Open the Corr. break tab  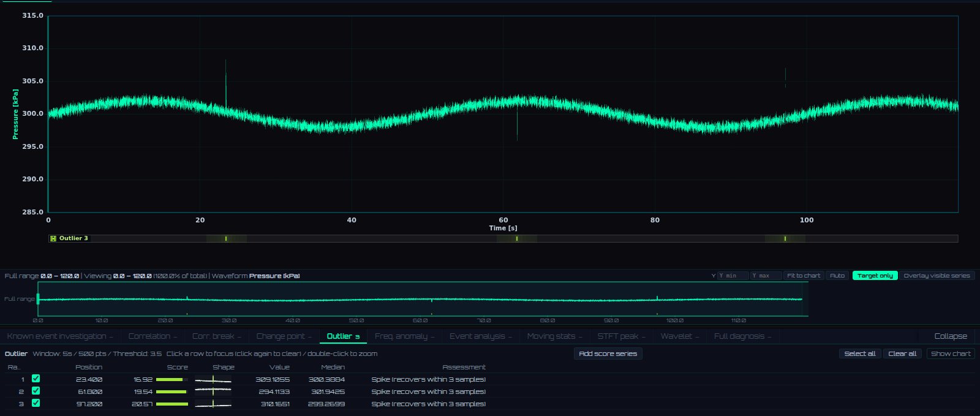coord(217,336)
